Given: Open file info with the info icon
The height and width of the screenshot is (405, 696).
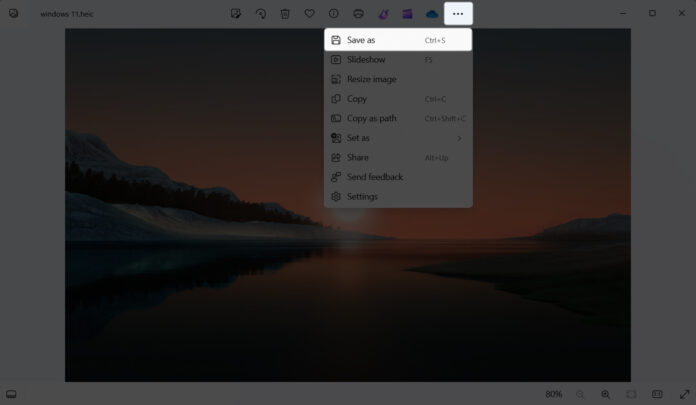Looking at the screenshot, I should tap(334, 14).
